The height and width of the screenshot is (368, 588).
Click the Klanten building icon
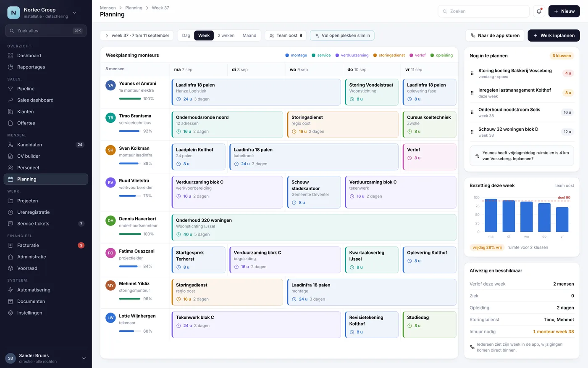coord(10,111)
